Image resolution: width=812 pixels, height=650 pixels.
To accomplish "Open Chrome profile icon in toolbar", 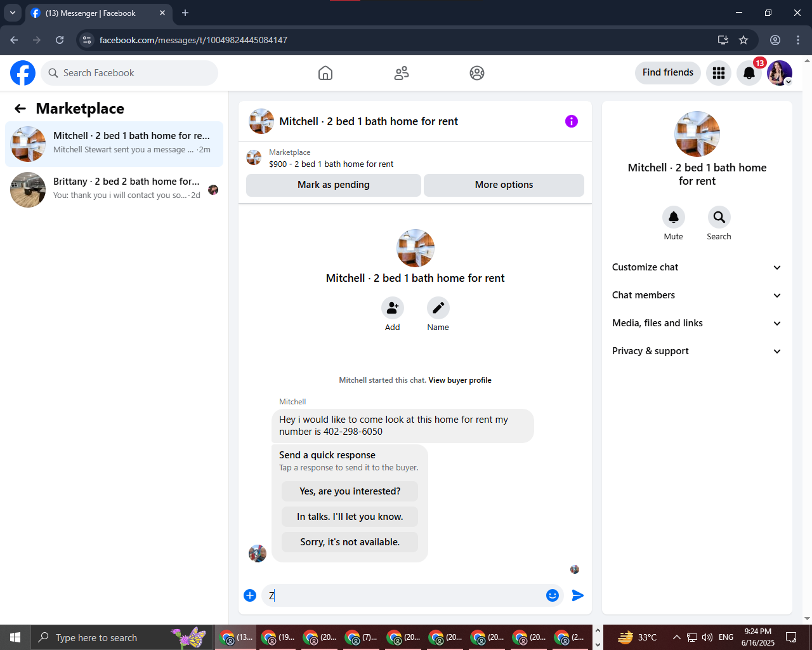I will coord(775,40).
